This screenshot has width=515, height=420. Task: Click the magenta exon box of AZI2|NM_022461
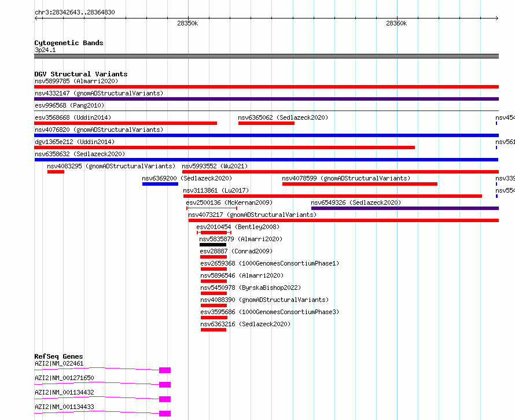[x=165, y=370]
